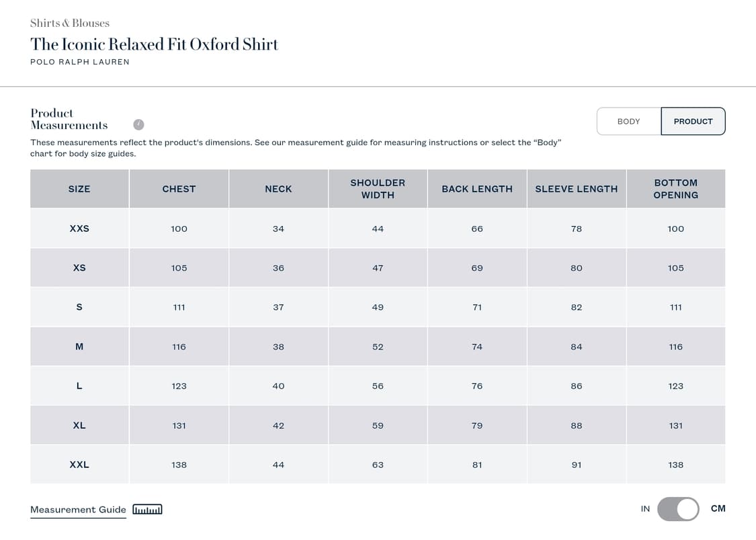Viewport: 756px width, 540px height.
Task: Click the ruler icon next to Measurement Guide
Action: click(x=147, y=510)
